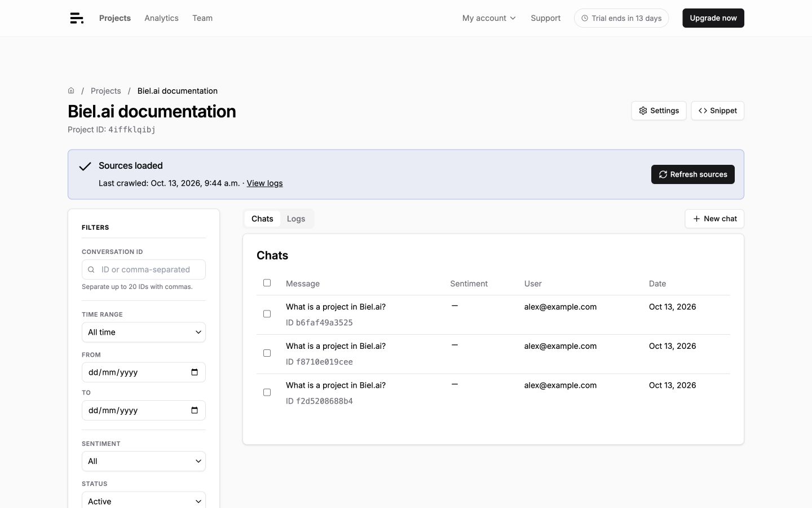Open the View logs link
Image resolution: width=812 pixels, height=508 pixels.
click(x=264, y=183)
